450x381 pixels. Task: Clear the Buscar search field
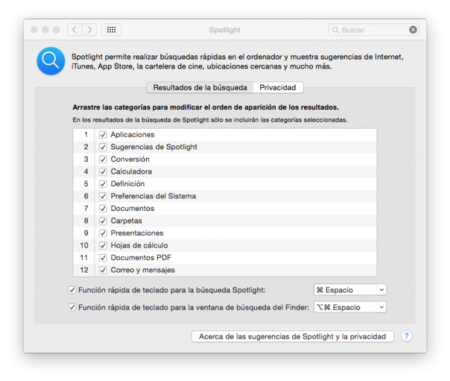click(413, 30)
